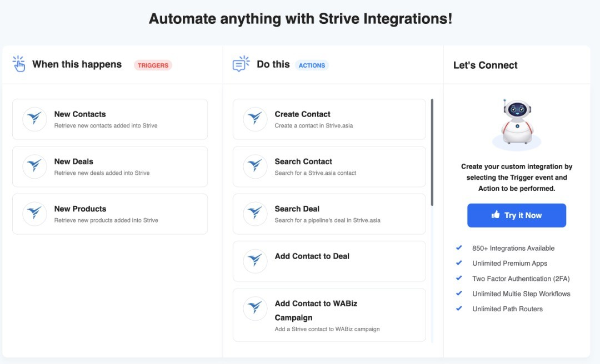Click the Strive bird icon next to New Products

(34, 214)
